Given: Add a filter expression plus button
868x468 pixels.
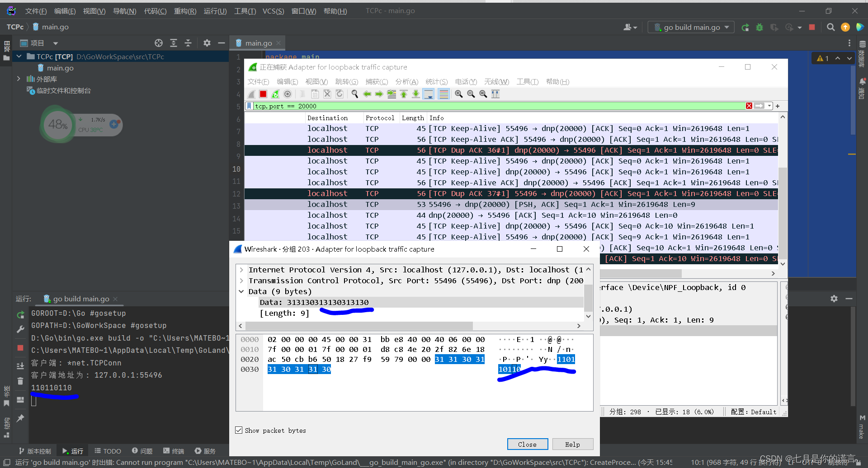Looking at the screenshot, I should (x=778, y=106).
